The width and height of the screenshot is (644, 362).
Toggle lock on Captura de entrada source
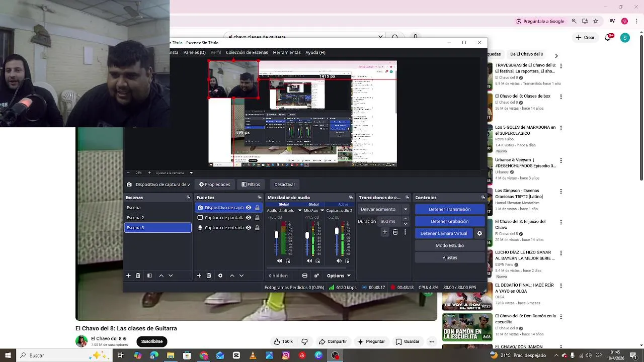(x=257, y=228)
